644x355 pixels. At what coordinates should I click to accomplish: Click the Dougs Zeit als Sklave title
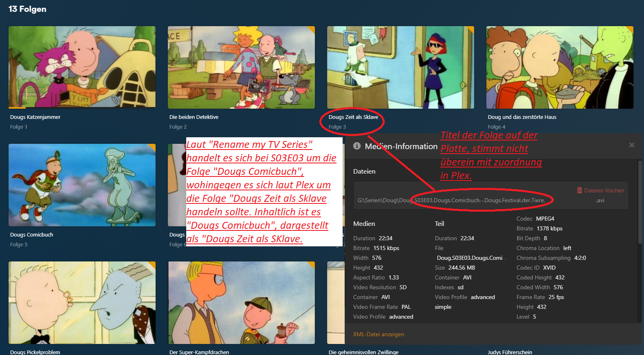[x=353, y=117]
